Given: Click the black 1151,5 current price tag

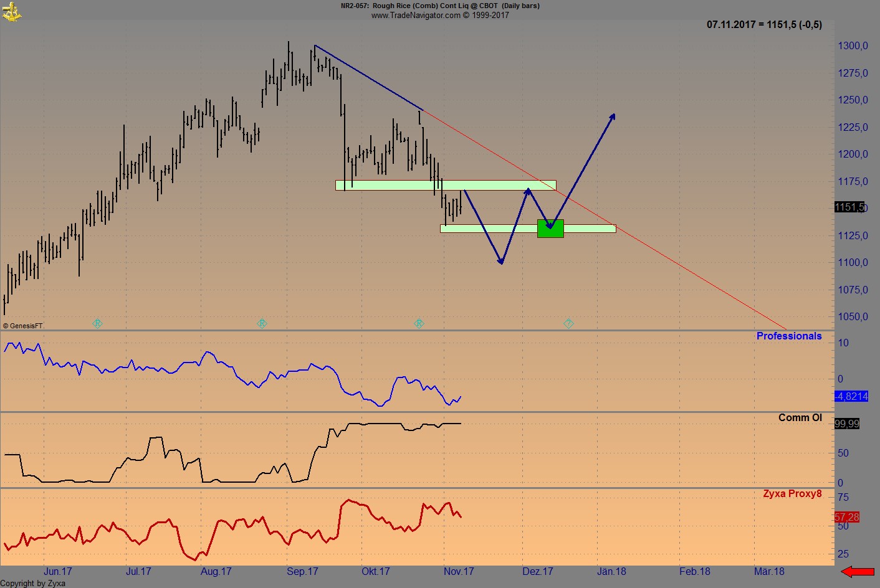Looking at the screenshot, I should pos(849,207).
